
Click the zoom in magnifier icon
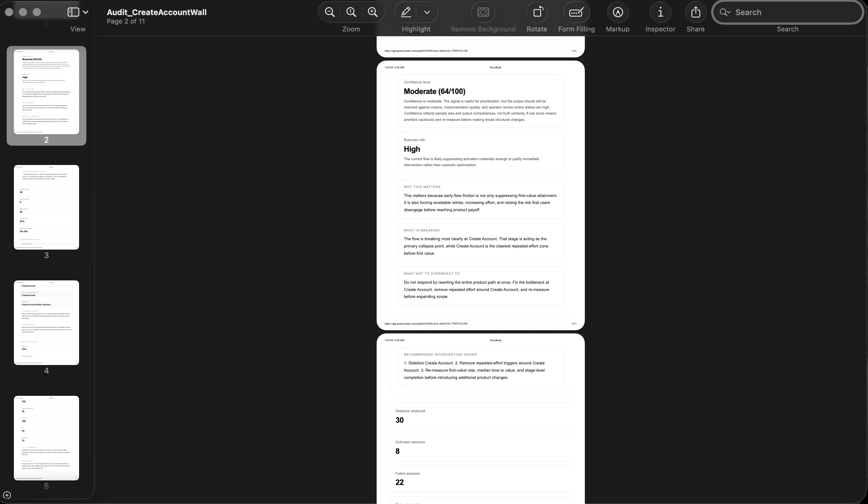point(373,12)
